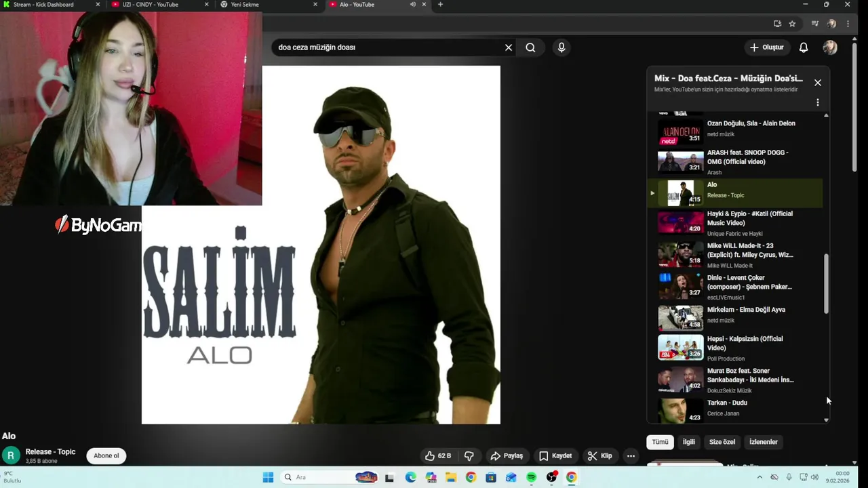This screenshot has width=868, height=488.
Task: Play Mike WiLL Made-It - 23 video
Action: click(x=735, y=255)
